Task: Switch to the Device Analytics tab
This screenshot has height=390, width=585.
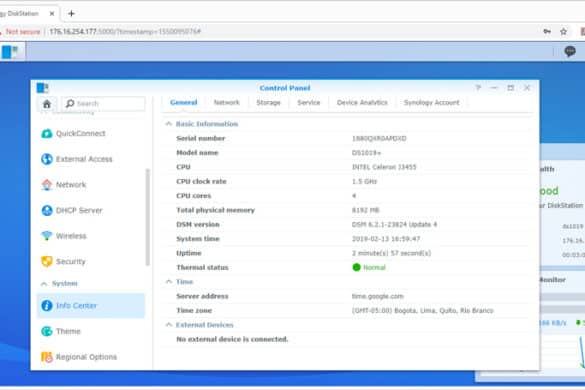Action: point(362,102)
